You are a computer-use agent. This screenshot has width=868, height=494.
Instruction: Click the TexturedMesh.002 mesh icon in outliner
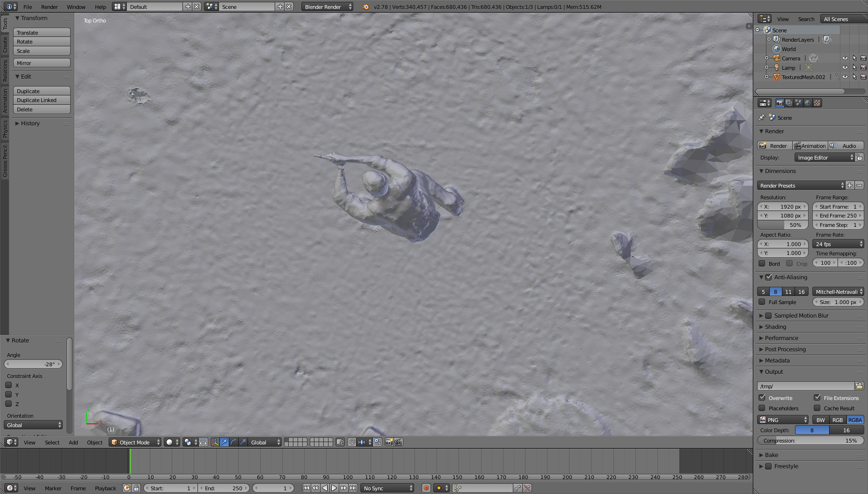pos(777,77)
